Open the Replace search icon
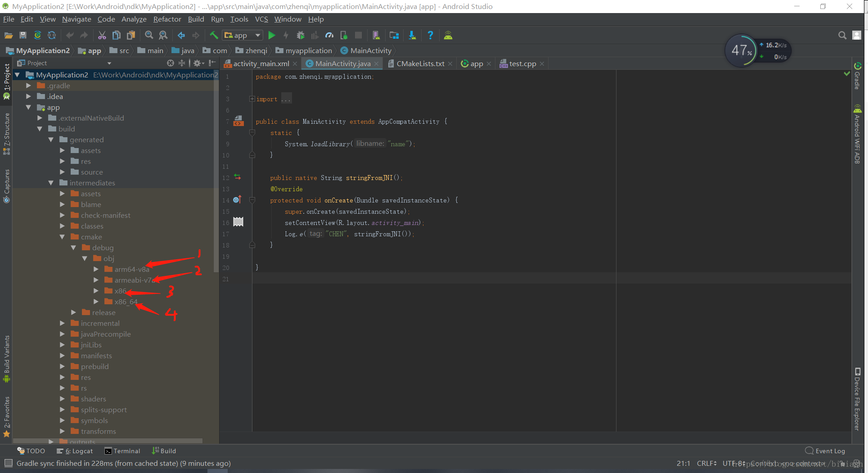 click(163, 35)
